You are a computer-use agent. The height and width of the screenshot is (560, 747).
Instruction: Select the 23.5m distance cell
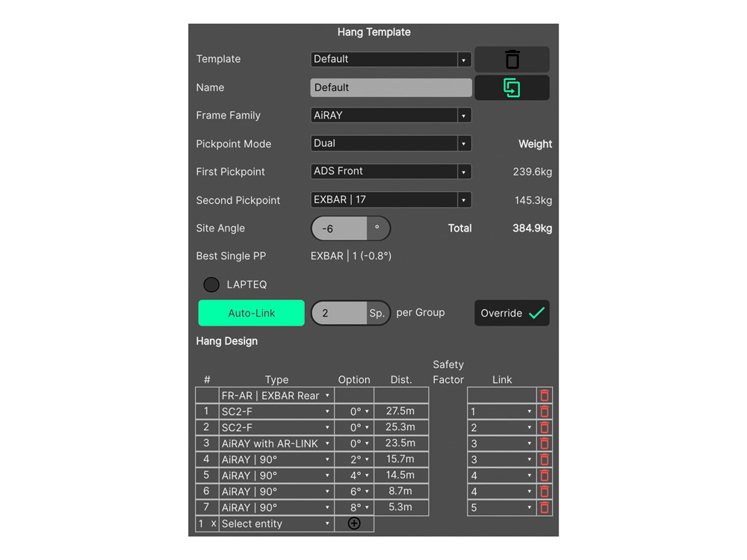pos(401,444)
